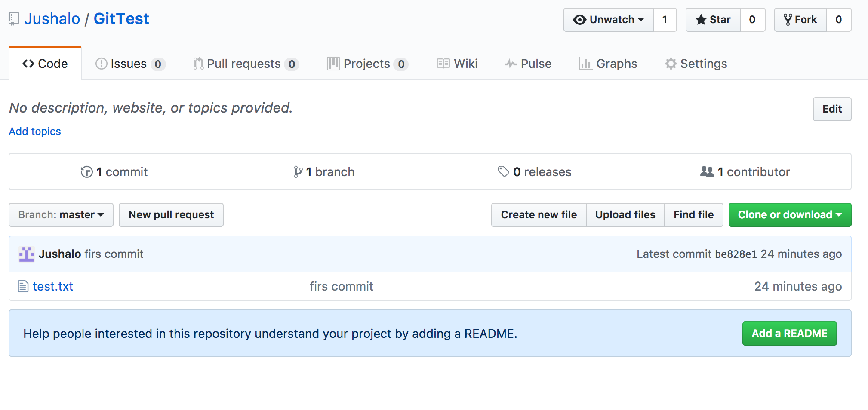Click Find file button
The width and height of the screenshot is (868, 410).
694,215
